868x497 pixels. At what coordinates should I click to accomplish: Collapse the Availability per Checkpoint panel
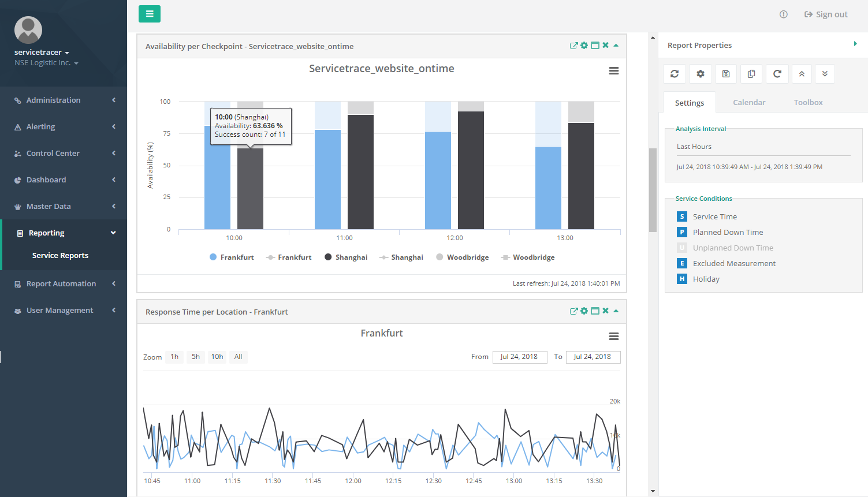[x=616, y=46]
